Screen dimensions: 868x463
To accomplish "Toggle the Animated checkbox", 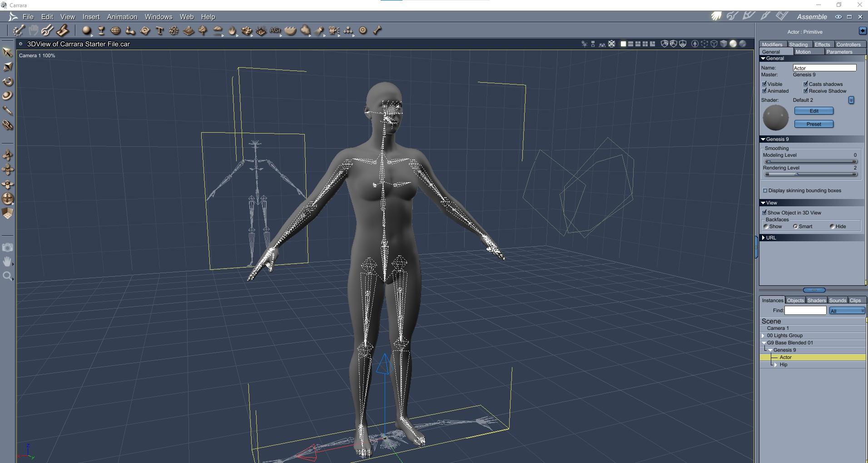I will click(x=764, y=91).
